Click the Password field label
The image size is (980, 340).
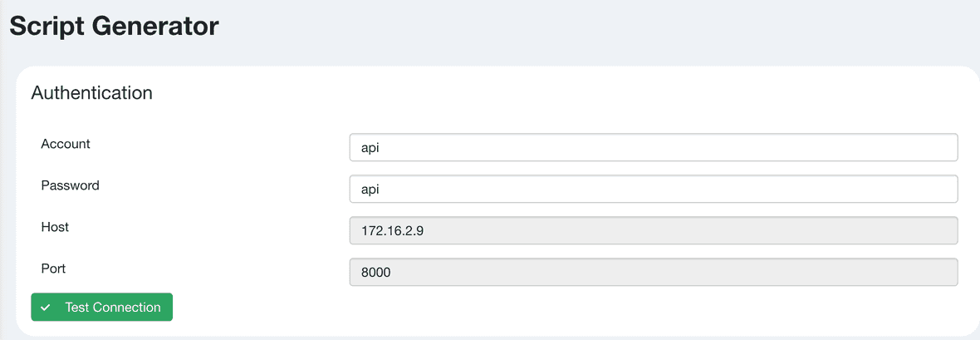coord(70,185)
